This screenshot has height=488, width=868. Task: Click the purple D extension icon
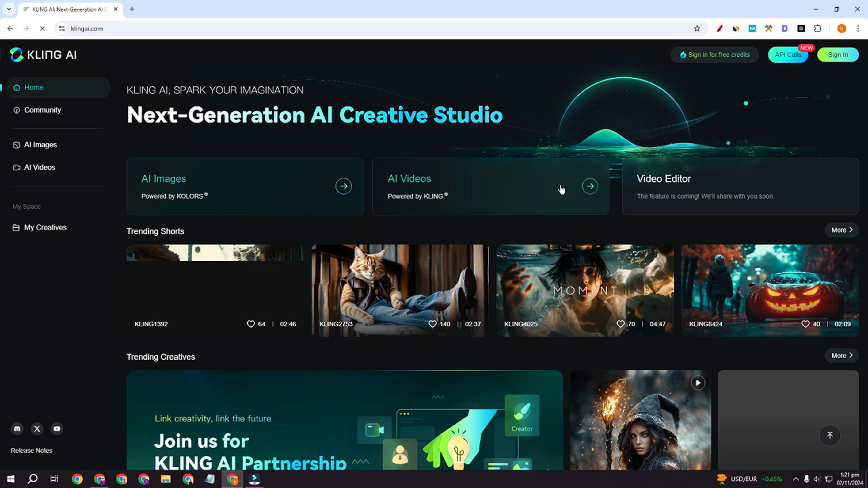click(x=784, y=28)
